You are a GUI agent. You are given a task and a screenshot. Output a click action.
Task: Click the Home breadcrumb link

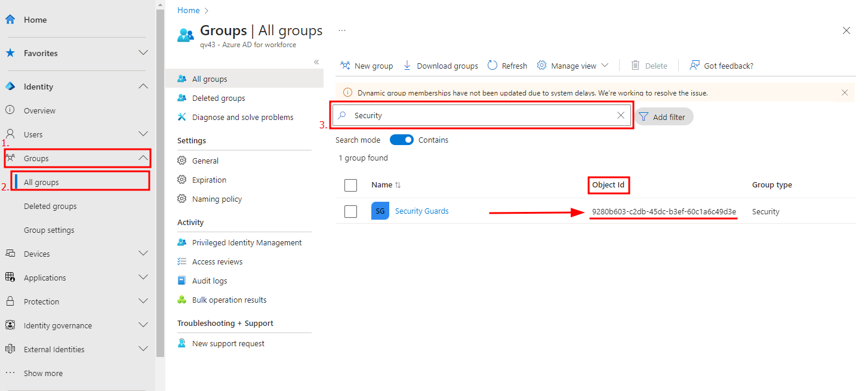[x=189, y=10]
